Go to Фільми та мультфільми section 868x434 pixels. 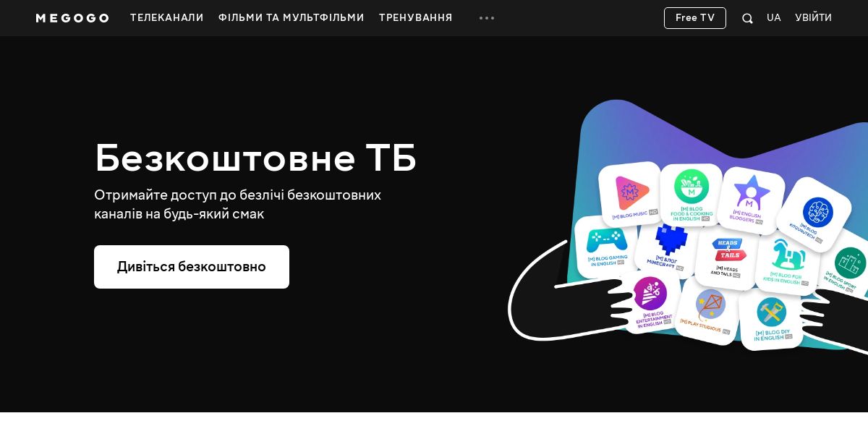pos(292,18)
